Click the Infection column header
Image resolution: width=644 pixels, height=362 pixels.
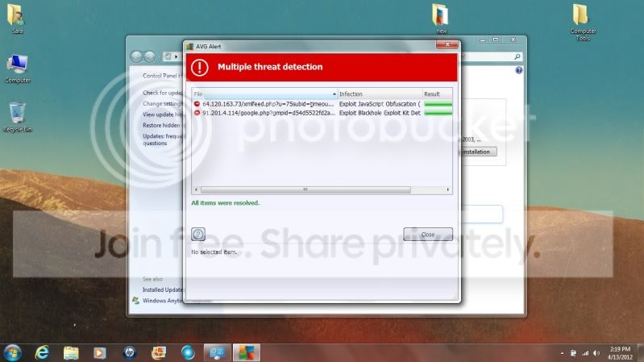click(x=378, y=94)
